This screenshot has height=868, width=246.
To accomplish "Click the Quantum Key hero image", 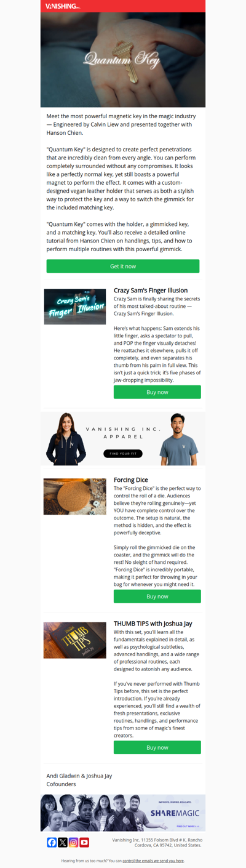I will coord(123,60).
